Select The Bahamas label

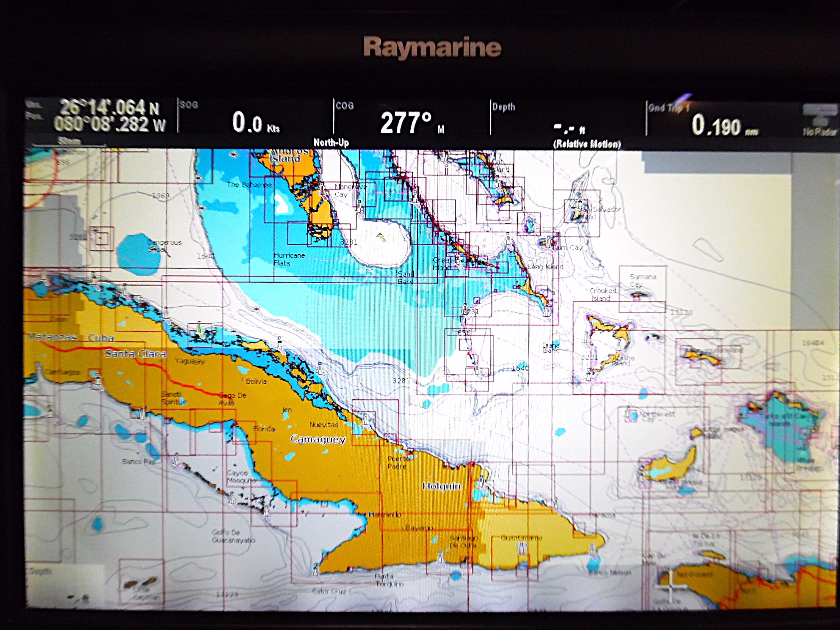[x=249, y=185]
